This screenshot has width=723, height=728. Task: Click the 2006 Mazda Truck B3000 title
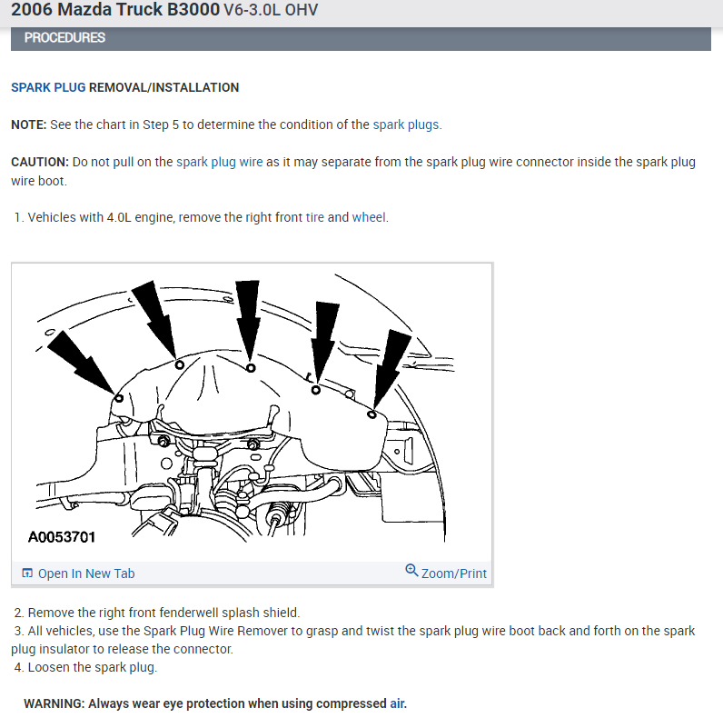click(x=115, y=9)
